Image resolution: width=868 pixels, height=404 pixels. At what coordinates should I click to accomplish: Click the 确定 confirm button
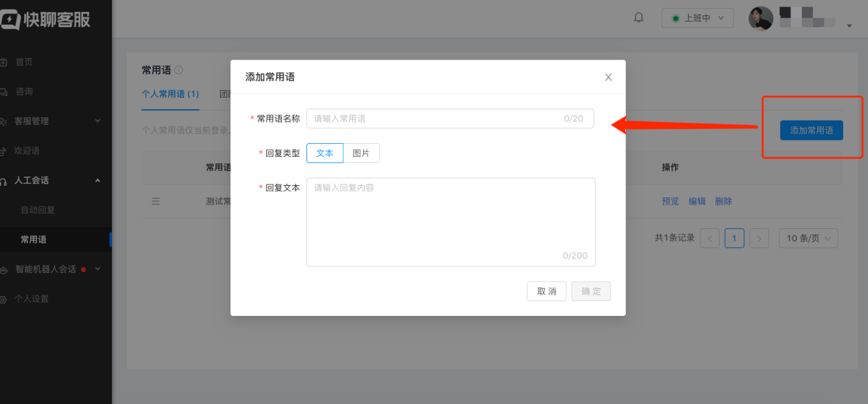click(591, 291)
